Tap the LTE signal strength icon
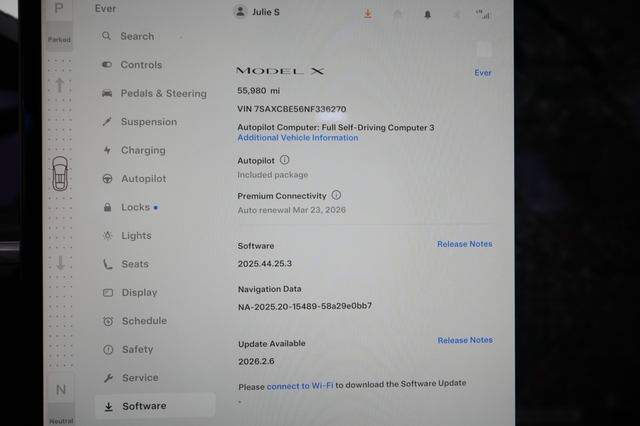 coord(483,14)
